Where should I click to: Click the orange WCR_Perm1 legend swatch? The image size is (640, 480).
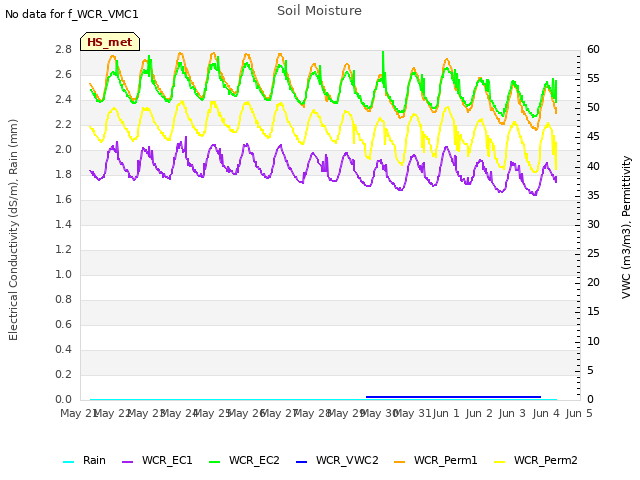(400, 462)
